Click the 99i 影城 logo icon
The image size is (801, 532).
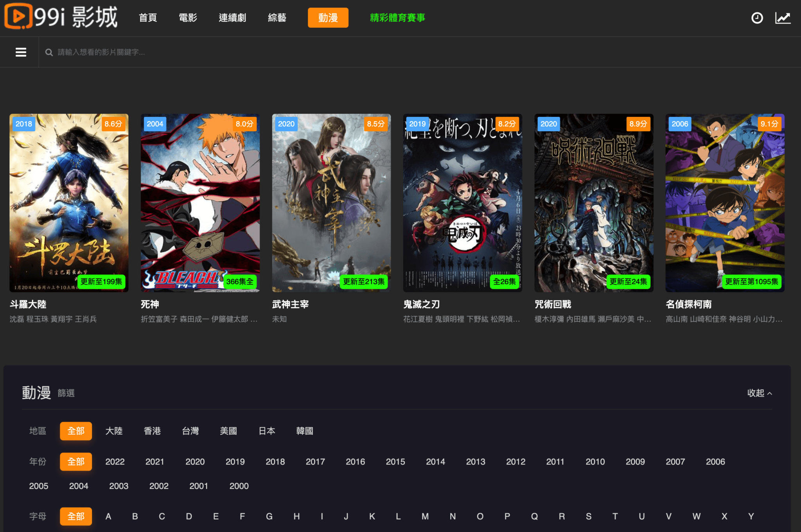click(x=18, y=16)
